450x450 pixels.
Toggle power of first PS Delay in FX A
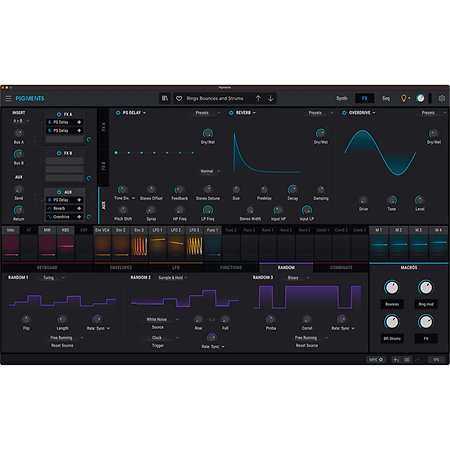coord(49,122)
